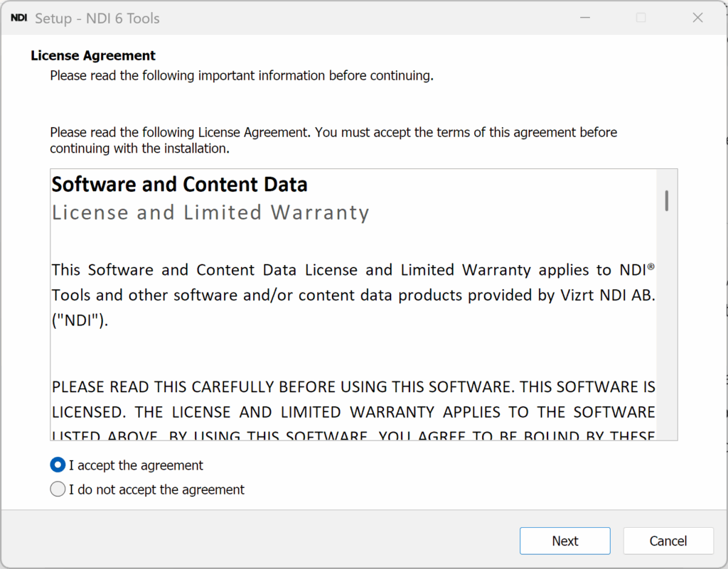Screen dimensions: 728x569
Task: Choose the "I do not accept the agreement" radio
Action: pyautogui.click(x=58, y=489)
